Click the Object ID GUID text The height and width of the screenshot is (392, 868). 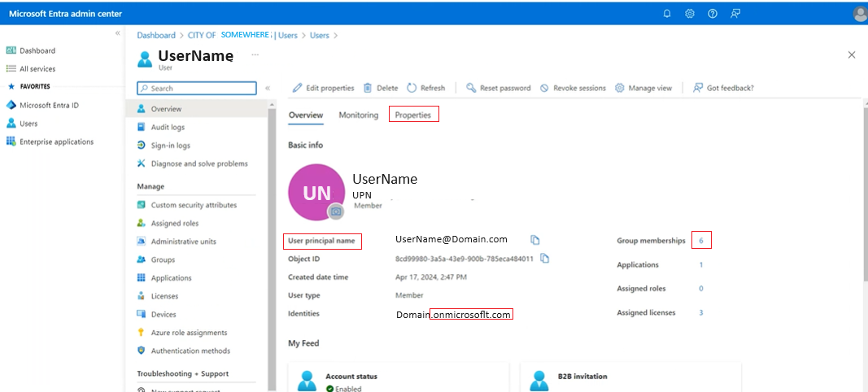pyautogui.click(x=465, y=259)
